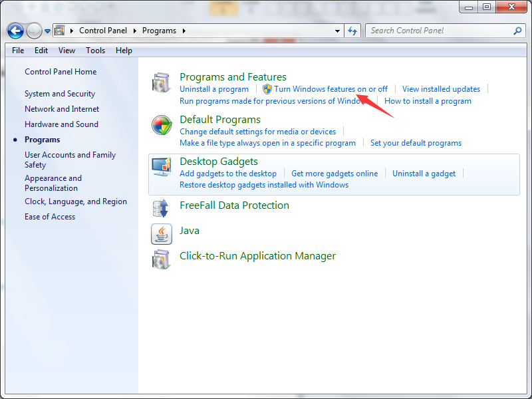
Task: Expand the arrow after Control Panel breadcrumb
Action: [x=135, y=31]
